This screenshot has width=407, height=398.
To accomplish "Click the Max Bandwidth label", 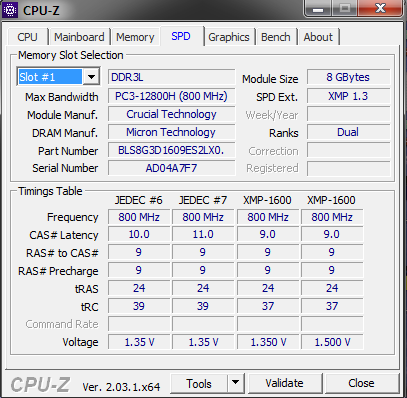I will point(62,97).
